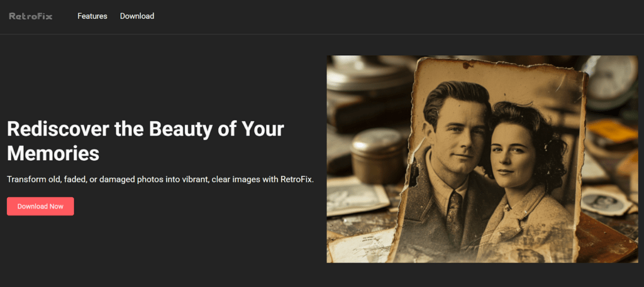
Task: Click the RetroFix logo
Action: tap(31, 16)
